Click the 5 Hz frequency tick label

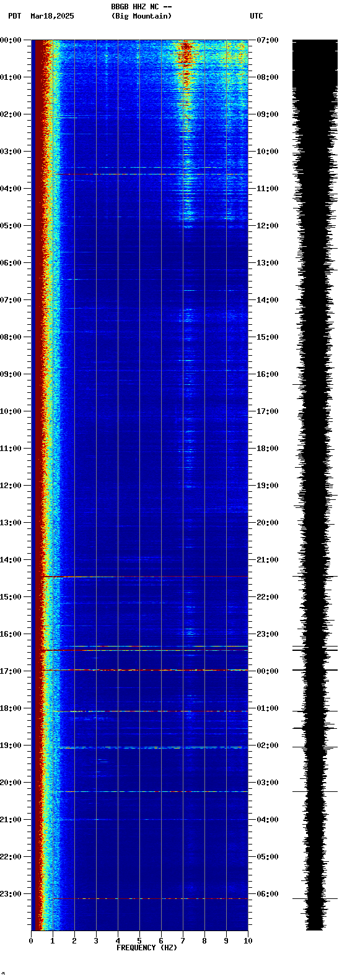[139, 941]
